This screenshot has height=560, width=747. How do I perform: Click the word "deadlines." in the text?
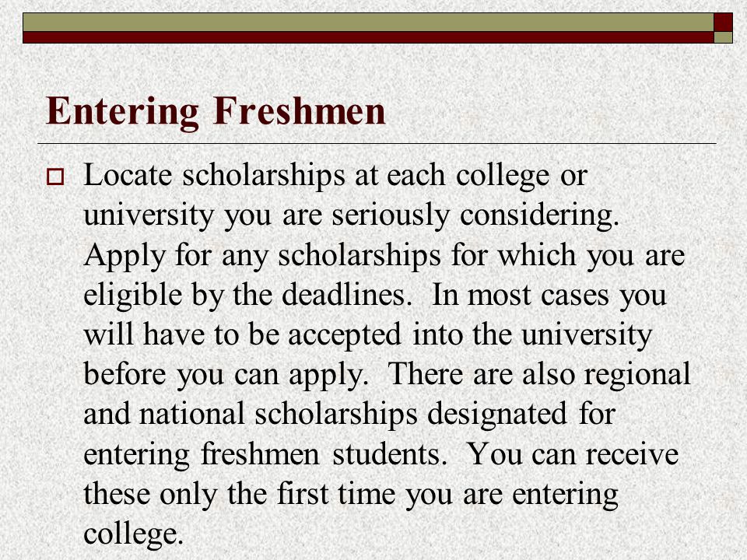click(347, 294)
